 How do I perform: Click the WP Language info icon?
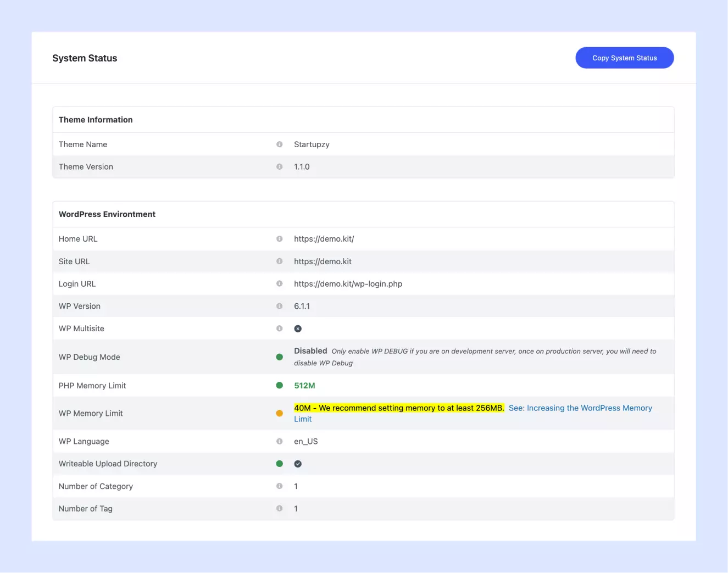click(279, 442)
